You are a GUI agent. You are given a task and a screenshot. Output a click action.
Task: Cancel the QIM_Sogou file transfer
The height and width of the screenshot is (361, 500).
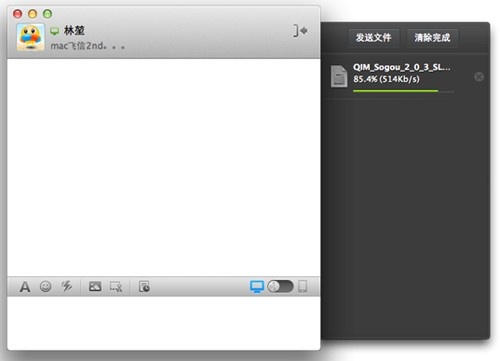point(479,77)
